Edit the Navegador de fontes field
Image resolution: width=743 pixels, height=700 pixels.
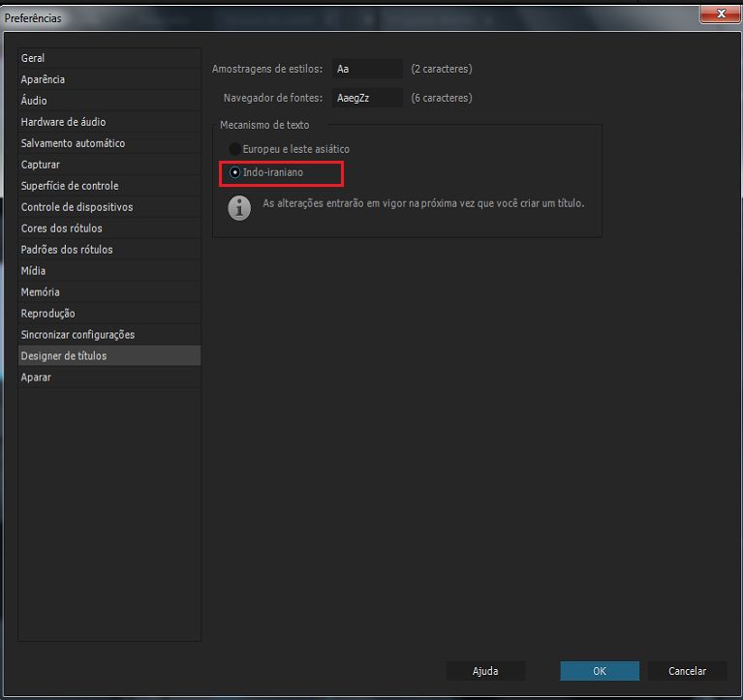367,98
